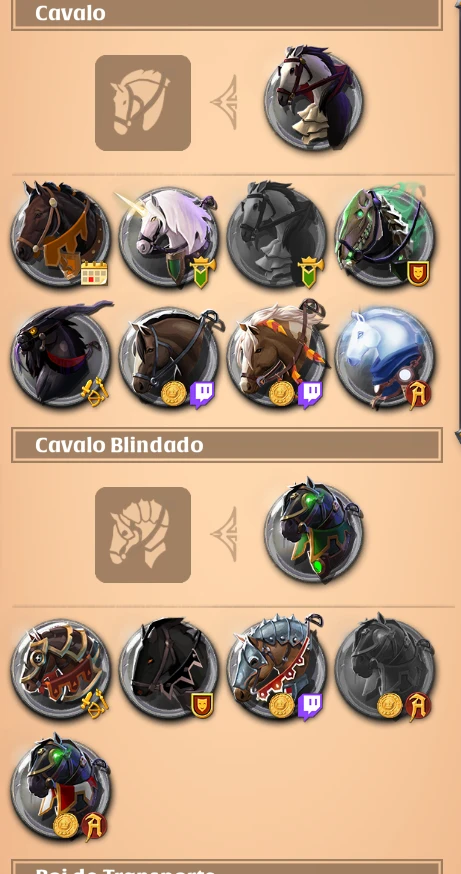Click the arrow beside the Cavalo slot
Image resolution: width=461 pixels, height=874 pixels.
point(225,102)
